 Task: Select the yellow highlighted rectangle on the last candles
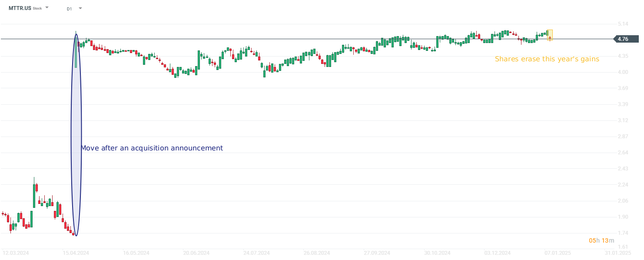550,35
